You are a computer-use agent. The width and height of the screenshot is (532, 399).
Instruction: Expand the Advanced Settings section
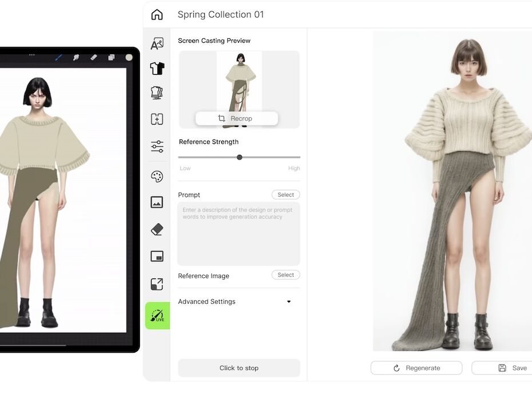tap(289, 302)
